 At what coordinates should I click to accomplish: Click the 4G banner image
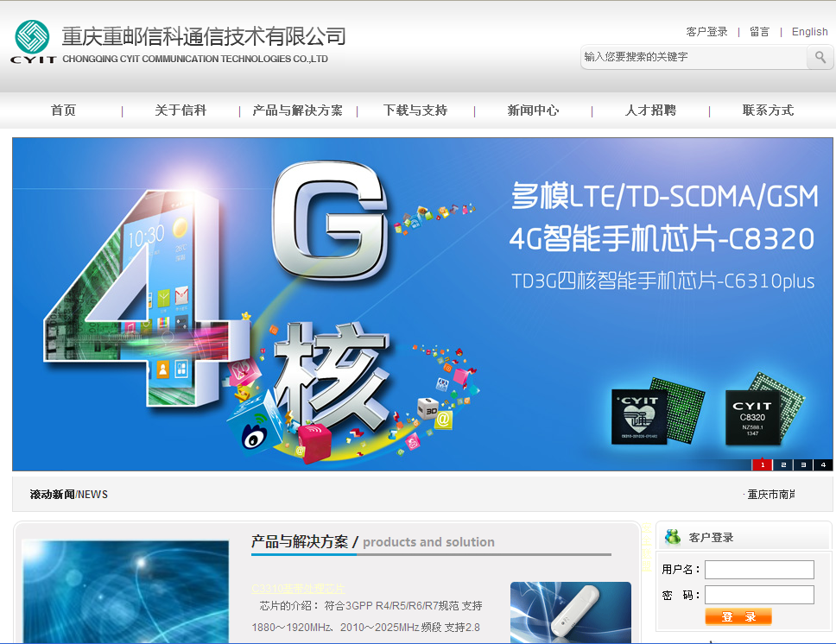point(422,304)
